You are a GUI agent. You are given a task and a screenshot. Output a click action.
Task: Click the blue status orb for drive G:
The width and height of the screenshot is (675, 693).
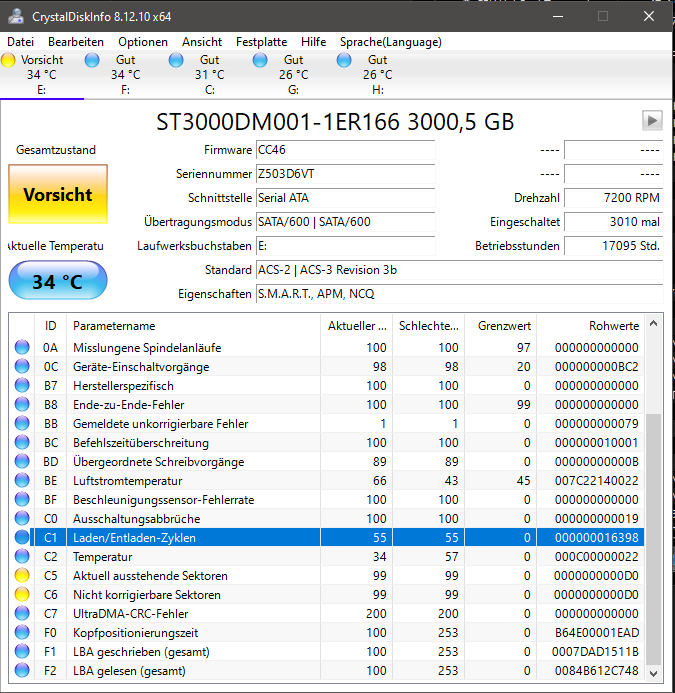(x=260, y=60)
